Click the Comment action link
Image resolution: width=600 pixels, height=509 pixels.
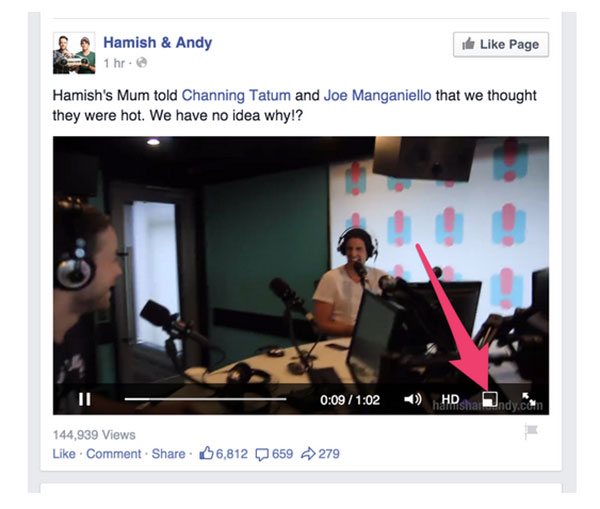[x=114, y=454]
